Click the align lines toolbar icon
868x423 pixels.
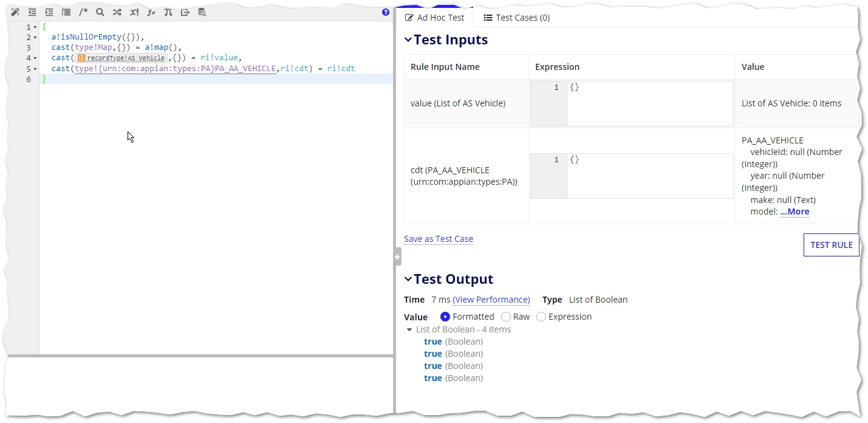coord(66,12)
